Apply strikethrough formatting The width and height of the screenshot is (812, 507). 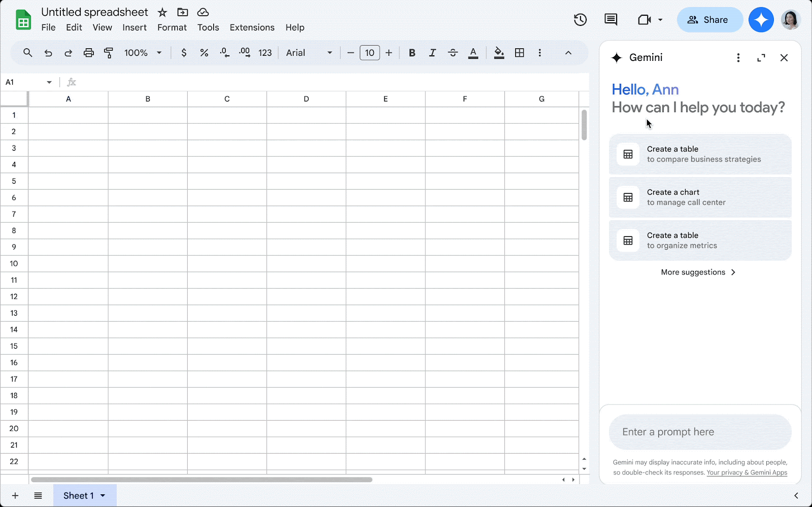click(453, 52)
